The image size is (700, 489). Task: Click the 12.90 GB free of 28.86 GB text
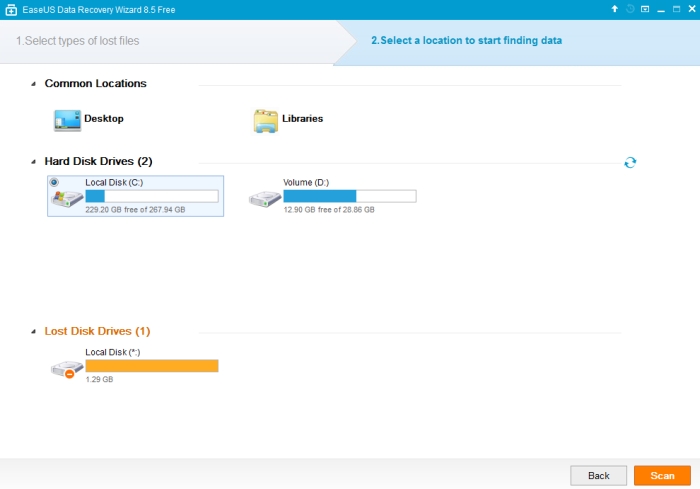click(x=329, y=209)
